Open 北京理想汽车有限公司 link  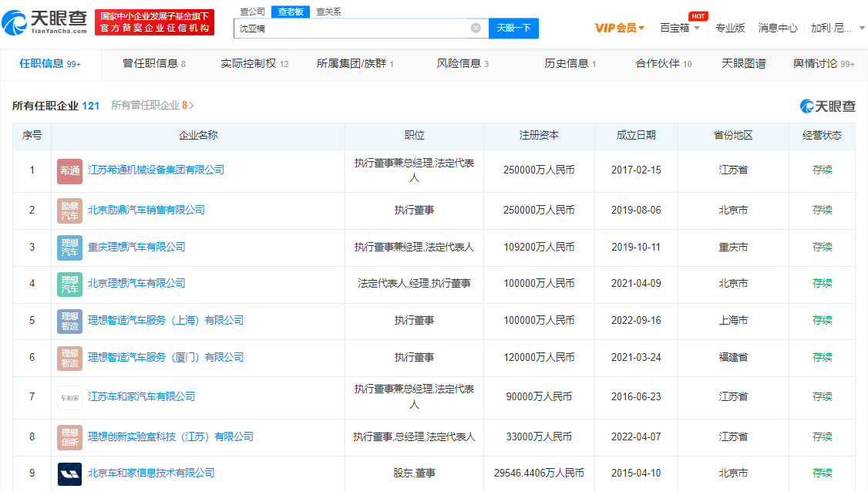(136, 283)
